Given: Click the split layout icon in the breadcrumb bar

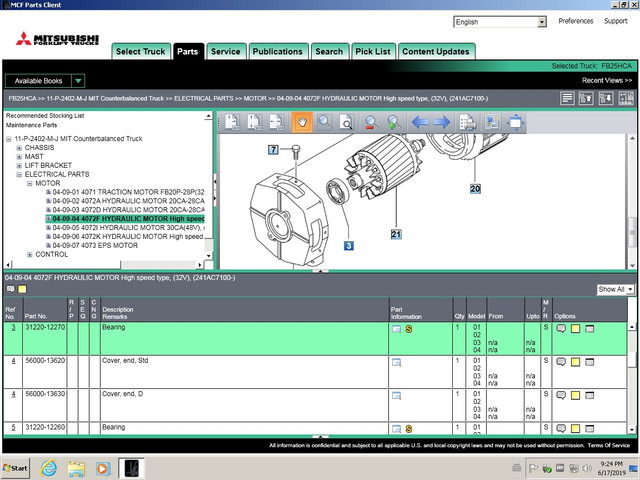Looking at the screenshot, I should pos(626,98).
